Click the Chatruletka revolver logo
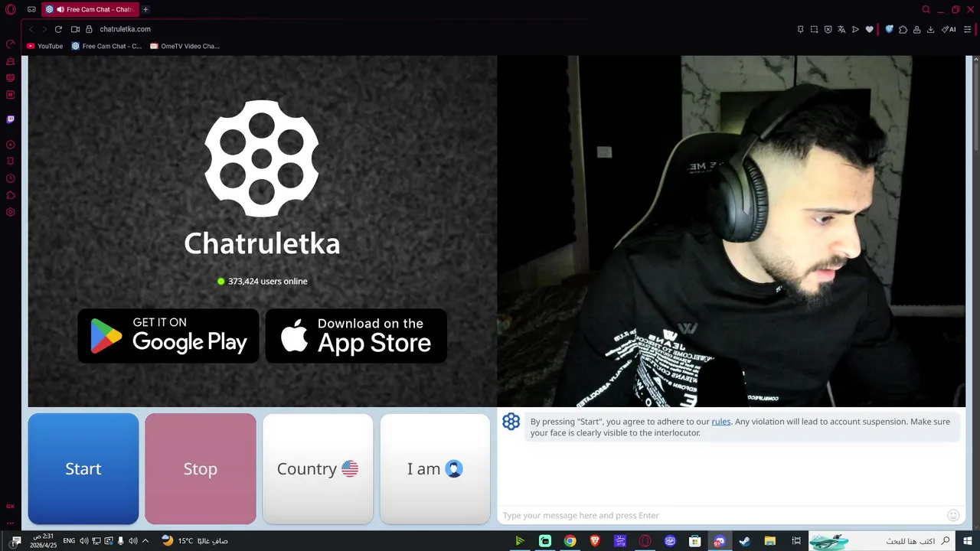The width and height of the screenshot is (980, 551). [262, 158]
